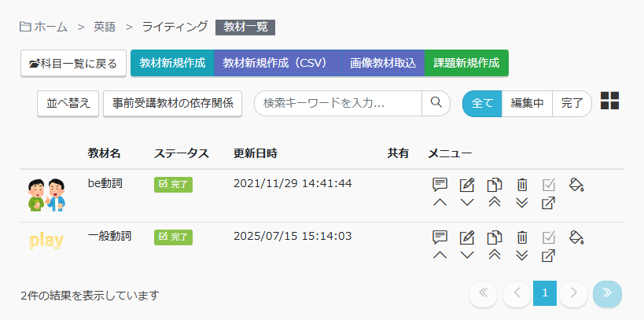Click the paint bucket icon for be動詞
This screenshot has width=644, height=320.
point(576,185)
